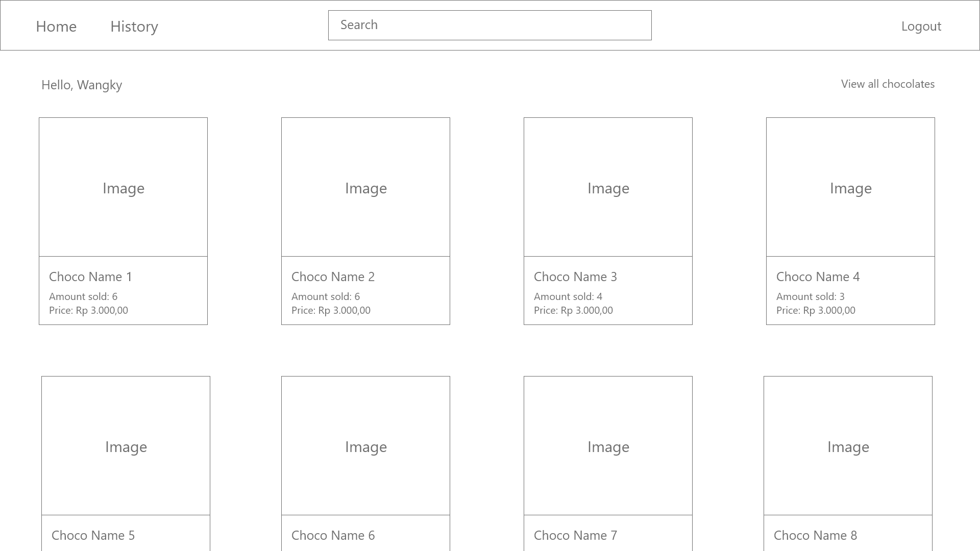Log out using the Logout link
980x551 pixels.
[x=921, y=27]
